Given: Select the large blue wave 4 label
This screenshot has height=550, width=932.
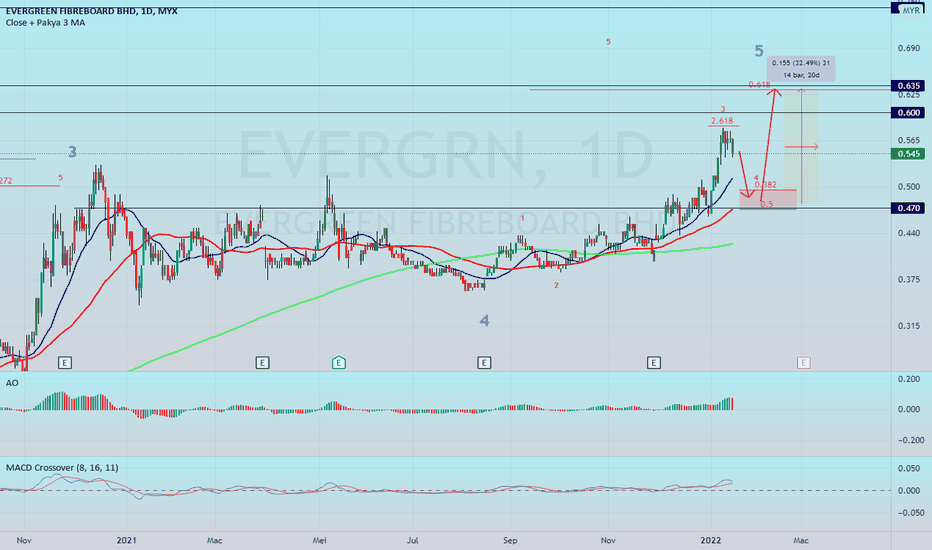Looking at the screenshot, I should point(484,320).
